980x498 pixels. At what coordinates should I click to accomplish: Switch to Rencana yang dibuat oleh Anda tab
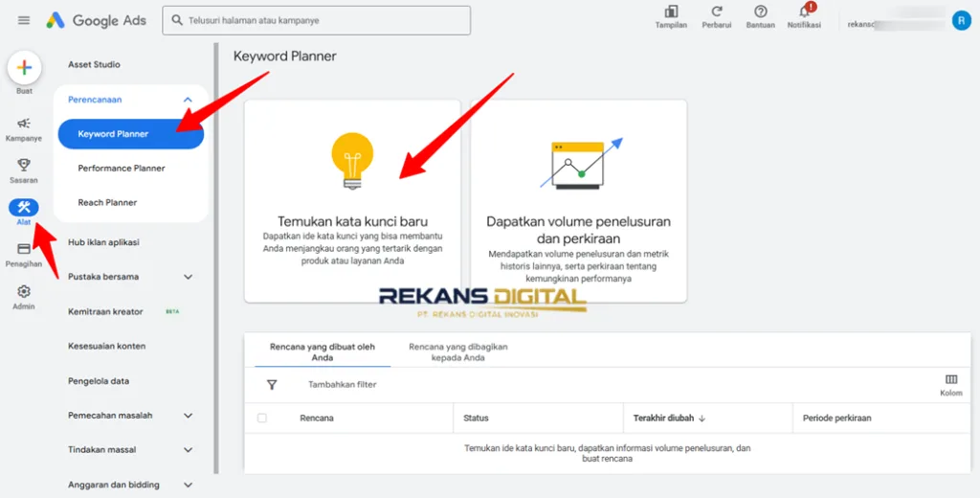point(323,352)
